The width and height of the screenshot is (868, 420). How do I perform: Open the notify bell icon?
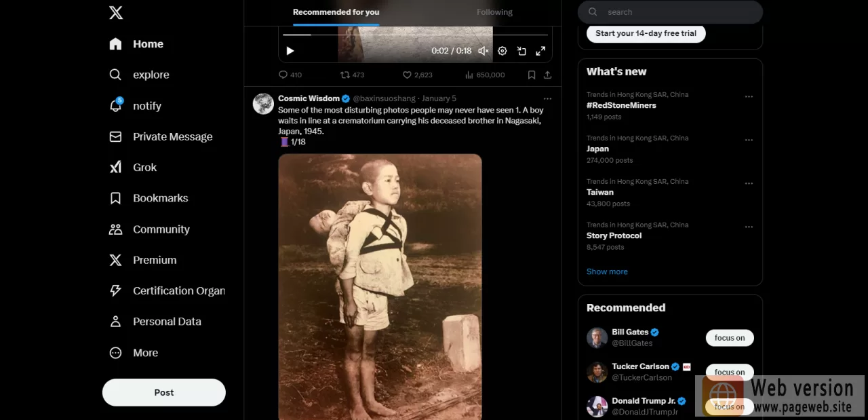point(116,106)
